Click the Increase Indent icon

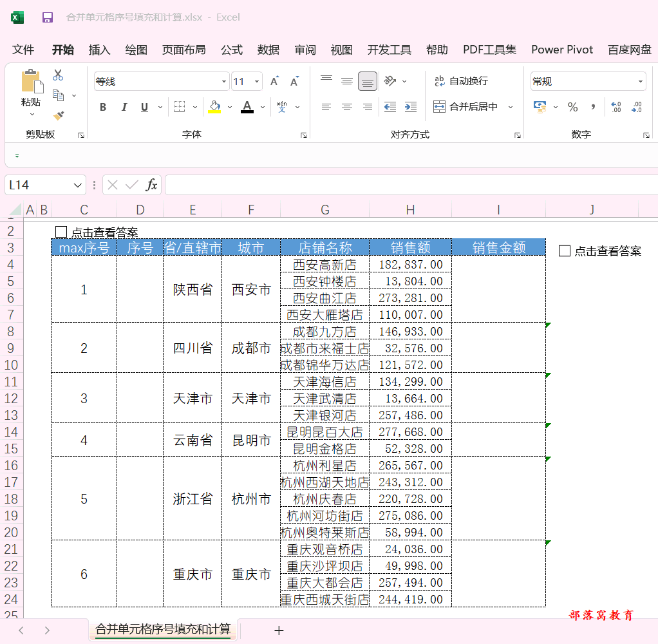pos(411,107)
